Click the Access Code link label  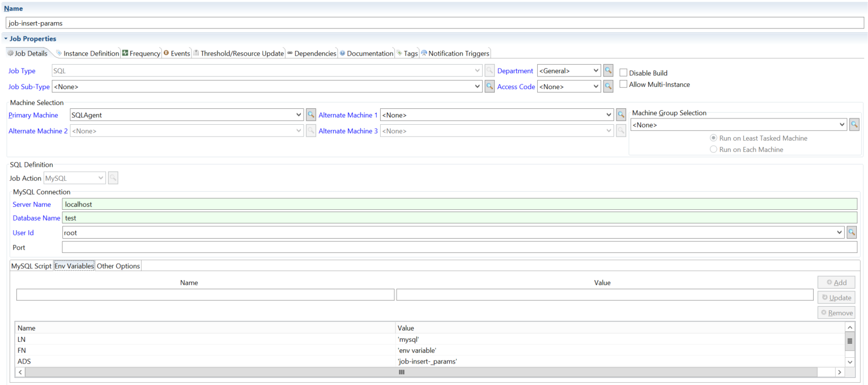[x=516, y=87]
